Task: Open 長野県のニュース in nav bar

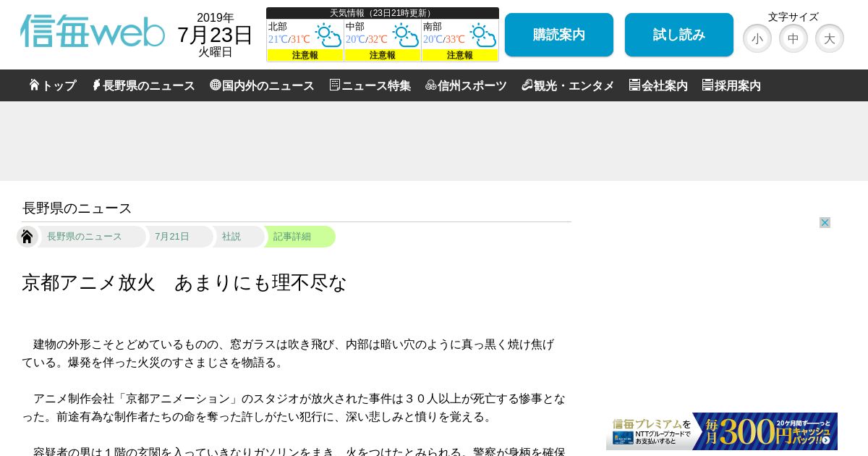Action: 143,85
